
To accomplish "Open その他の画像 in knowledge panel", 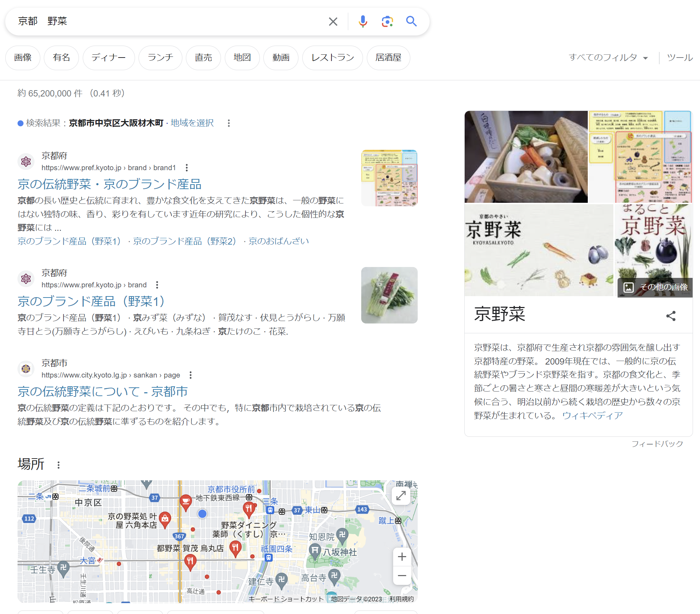I will [x=655, y=287].
